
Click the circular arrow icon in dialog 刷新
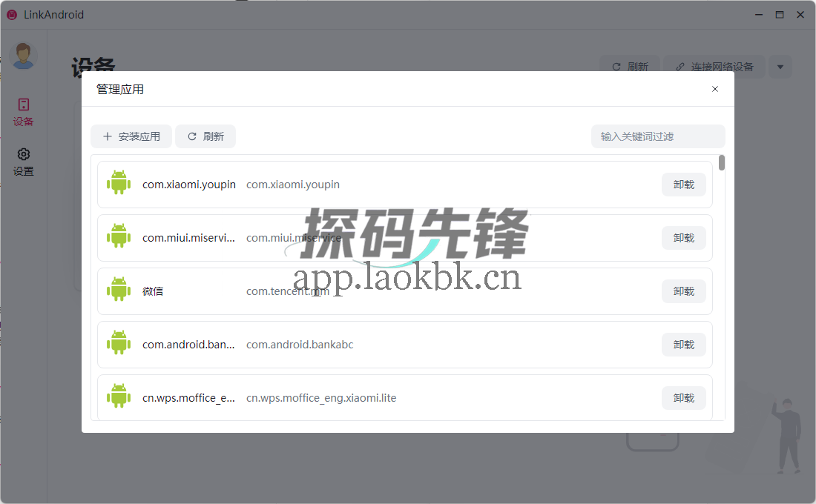[192, 136]
